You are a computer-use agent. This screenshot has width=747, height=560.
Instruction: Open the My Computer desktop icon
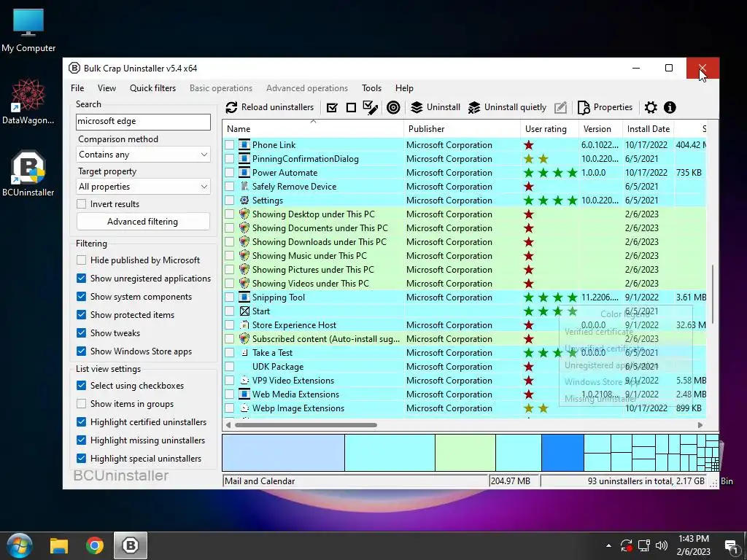pyautogui.click(x=28, y=31)
